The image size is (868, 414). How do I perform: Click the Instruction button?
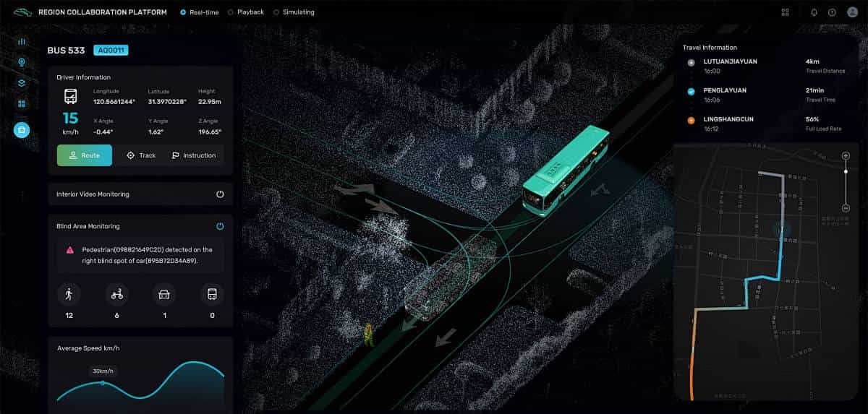tap(194, 155)
